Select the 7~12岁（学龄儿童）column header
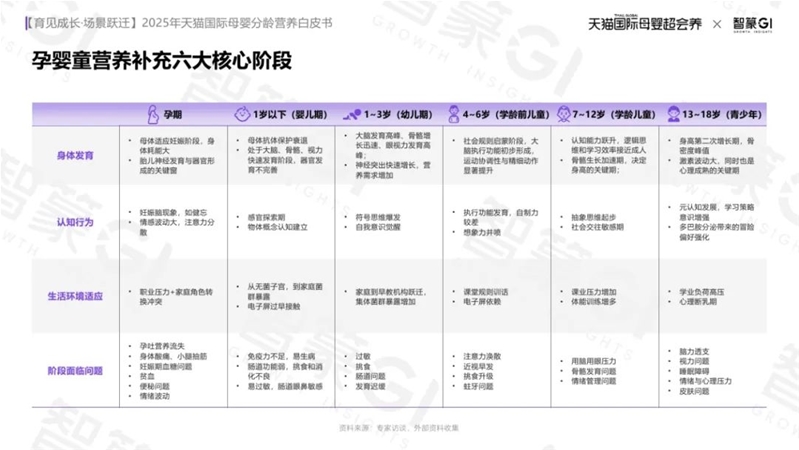 [x=614, y=115]
